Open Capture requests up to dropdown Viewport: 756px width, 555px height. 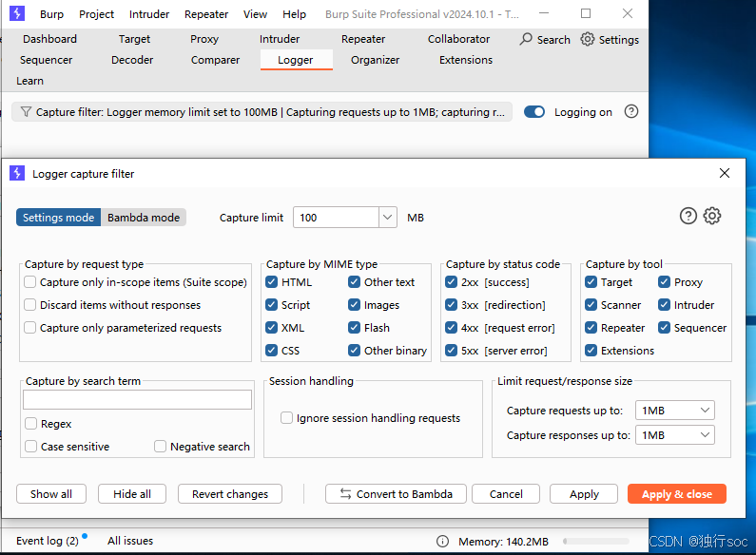point(675,411)
